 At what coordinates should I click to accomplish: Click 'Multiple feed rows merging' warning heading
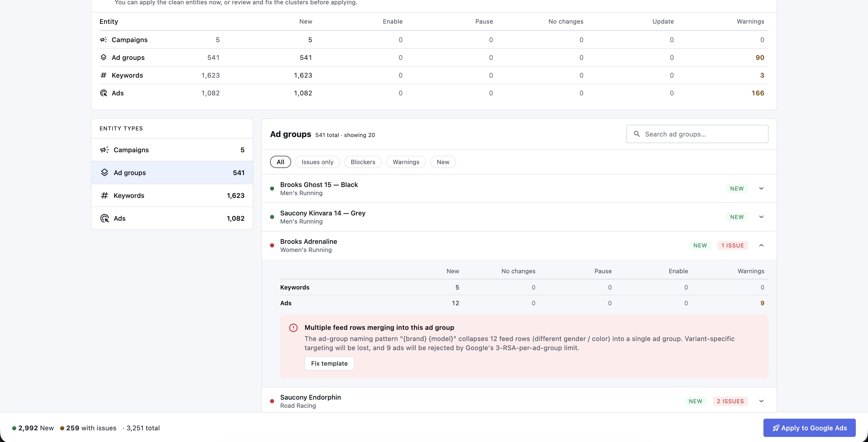click(x=379, y=328)
